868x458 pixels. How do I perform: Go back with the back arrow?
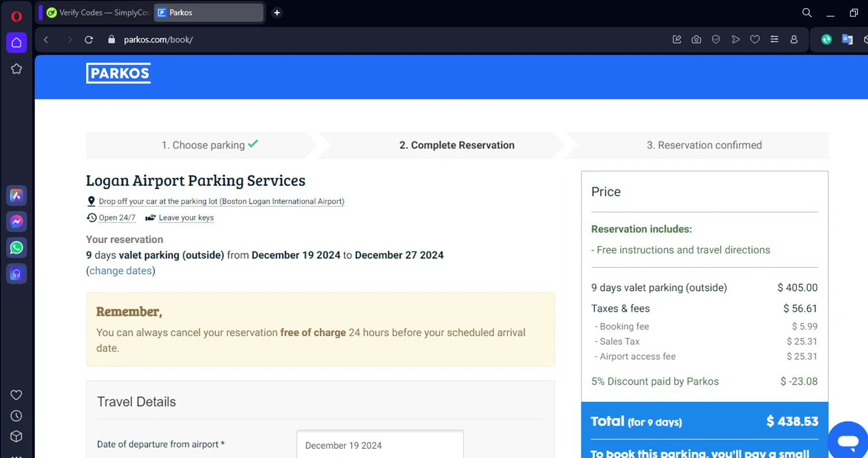point(46,39)
